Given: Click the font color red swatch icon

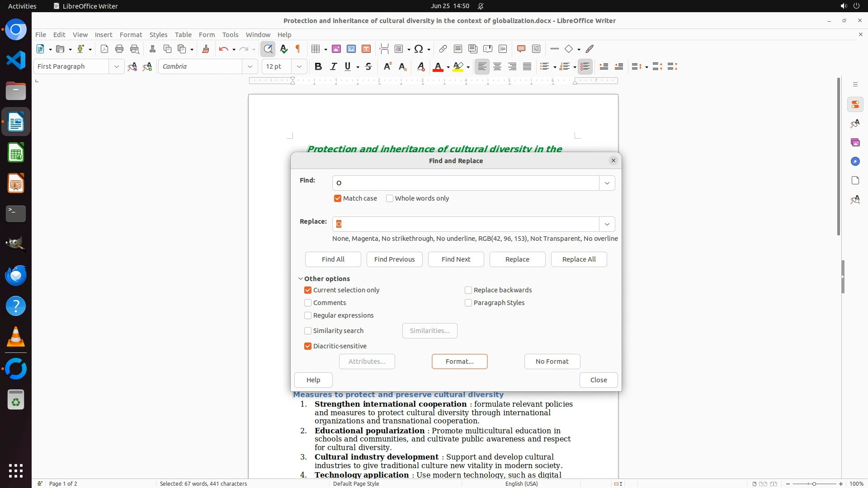Looking at the screenshot, I should [x=437, y=66].
